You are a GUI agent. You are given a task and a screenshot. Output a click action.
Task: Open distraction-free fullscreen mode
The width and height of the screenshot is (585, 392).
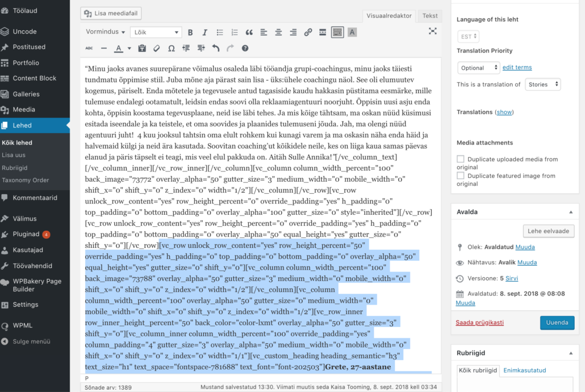coord(432,31)
